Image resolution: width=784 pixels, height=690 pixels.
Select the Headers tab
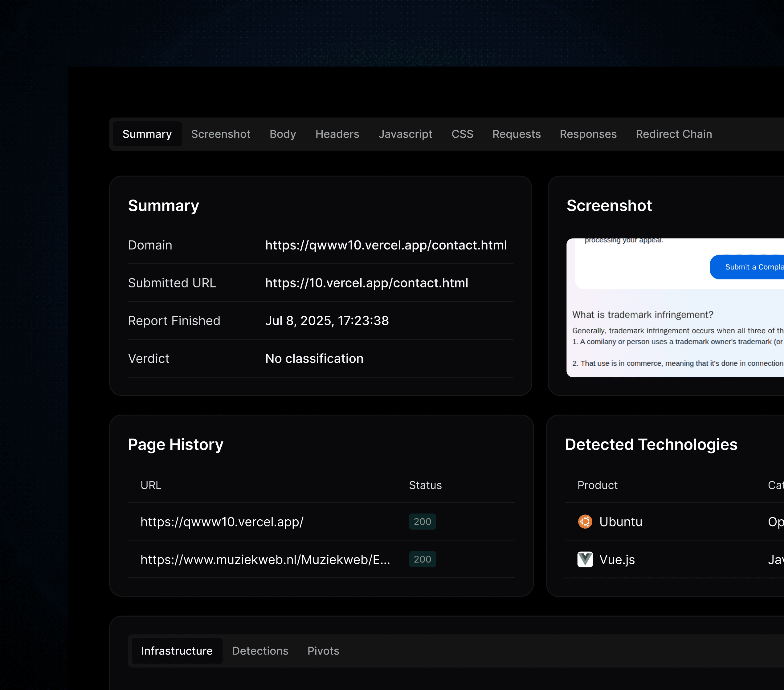tap(337, 134)
